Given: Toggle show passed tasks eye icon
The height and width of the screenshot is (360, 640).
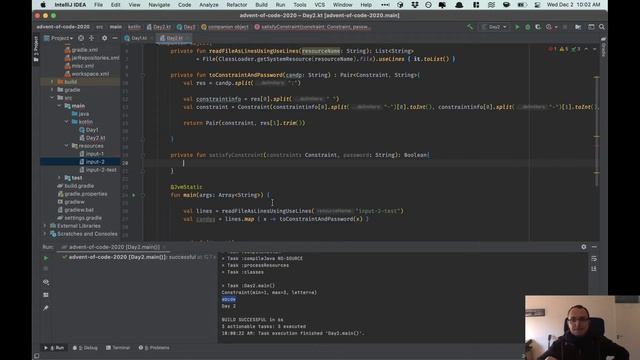Looking at the screenshot, I should 46,282.
